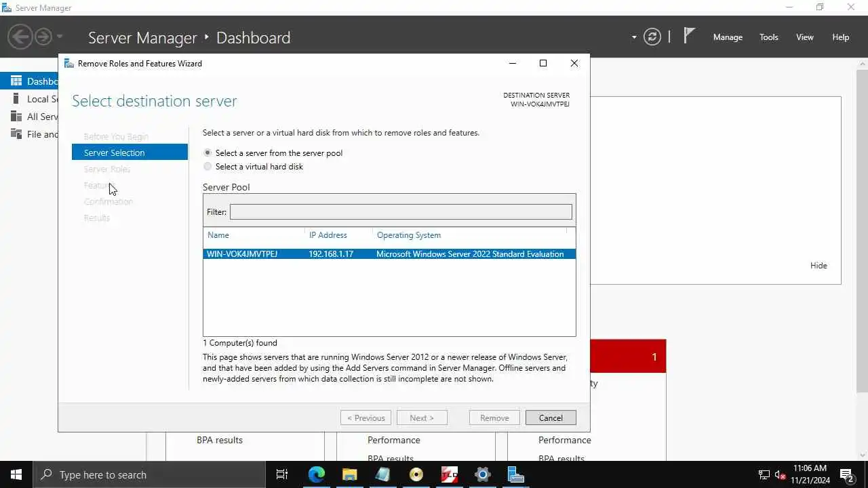The image size is (868, 488).
Task: Open the taskbar clock showing 11:06 AM
Action: click(810, 474)
